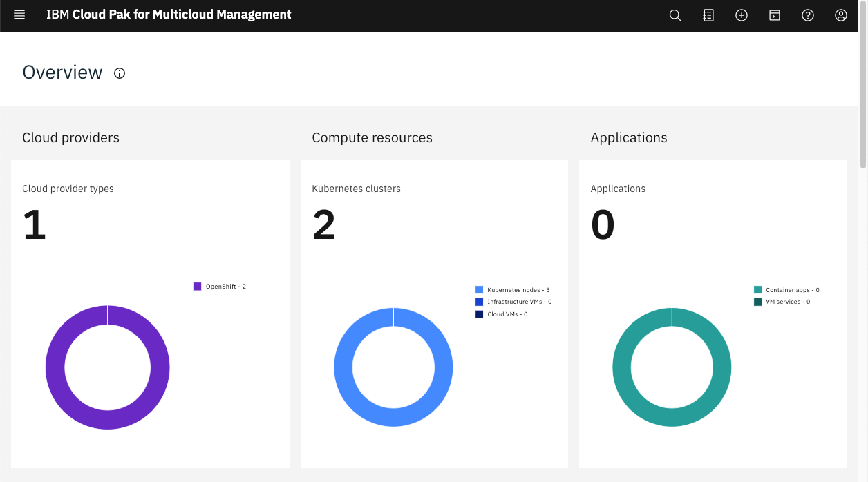
Task: Launch the web Terminal icon
Action: [x=774, y=15]
